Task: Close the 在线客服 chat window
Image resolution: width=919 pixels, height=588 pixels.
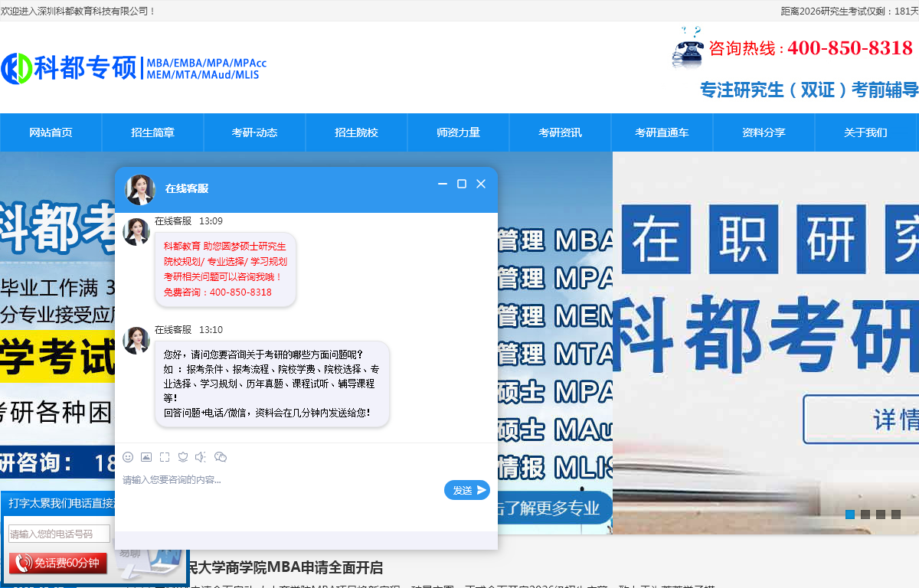Action: [x=481, y=184]
